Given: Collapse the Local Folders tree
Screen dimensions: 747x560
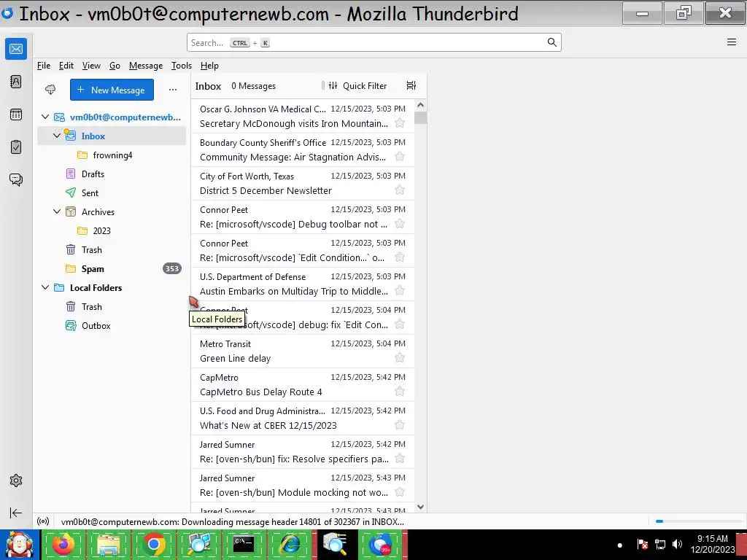Looking at the screenshot, I should coord(45,287).
